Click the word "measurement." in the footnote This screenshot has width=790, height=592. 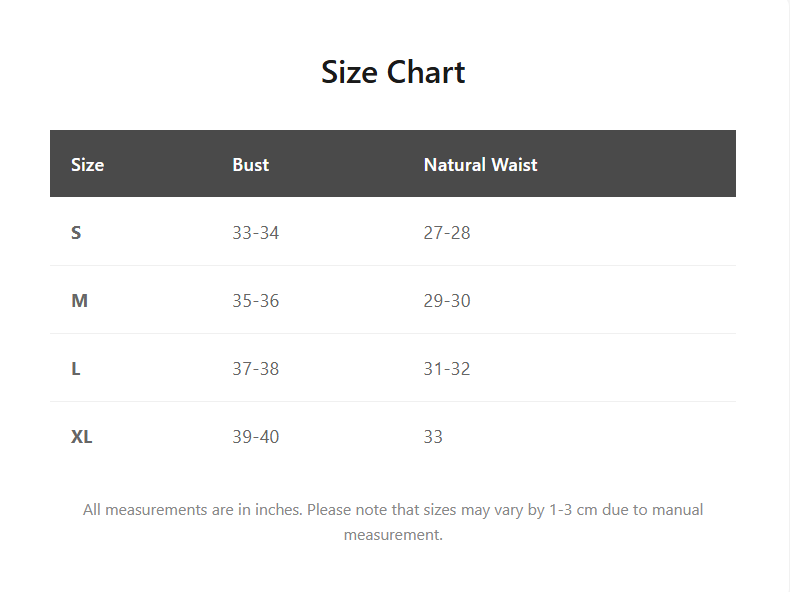coord(393,535)
